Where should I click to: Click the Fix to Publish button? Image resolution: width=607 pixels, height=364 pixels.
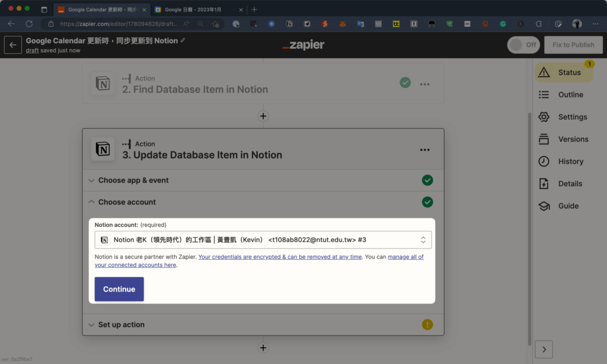click(573, 45)
